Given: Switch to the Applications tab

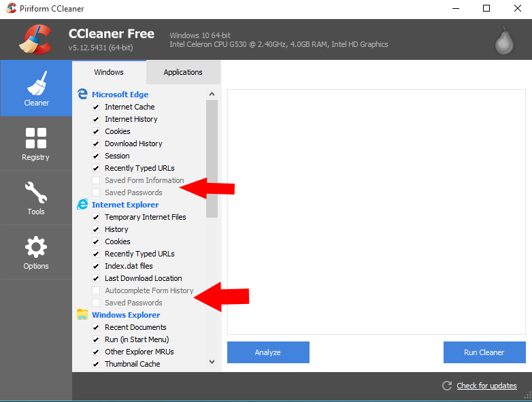Looking at the screenshot, I should [183, 72].
